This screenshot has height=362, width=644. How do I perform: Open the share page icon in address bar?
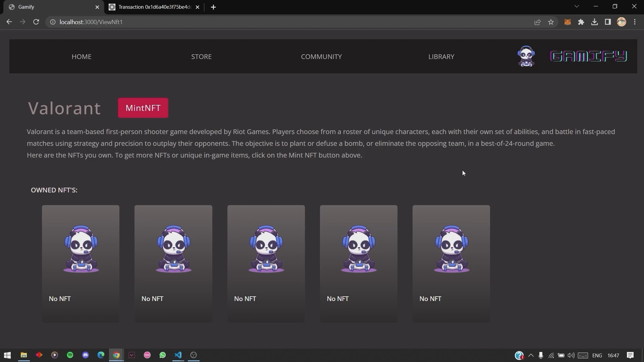(x=537, y=22)
